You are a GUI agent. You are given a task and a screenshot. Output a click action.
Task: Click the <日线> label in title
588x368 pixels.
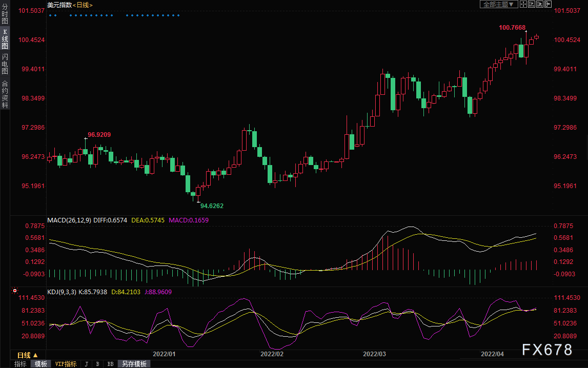pos(83,5)
